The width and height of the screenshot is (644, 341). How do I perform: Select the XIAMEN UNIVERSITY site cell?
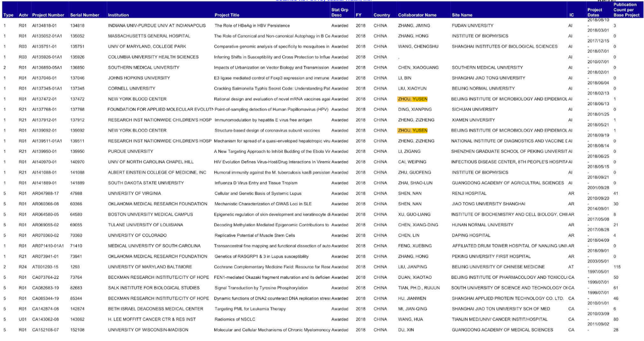click(x=473, y=120)
